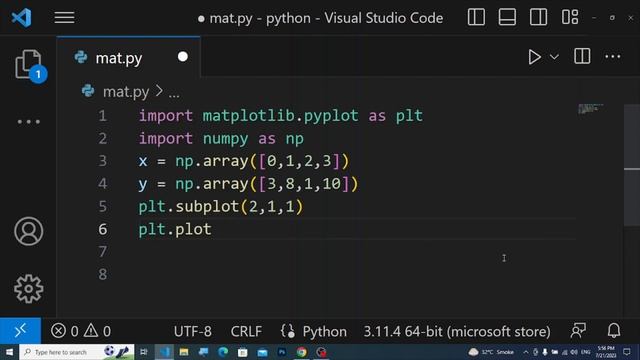The height and width of the screenshot is (360, 640).
Task: Open the Accounts menu icon
Action: point(29,231)
